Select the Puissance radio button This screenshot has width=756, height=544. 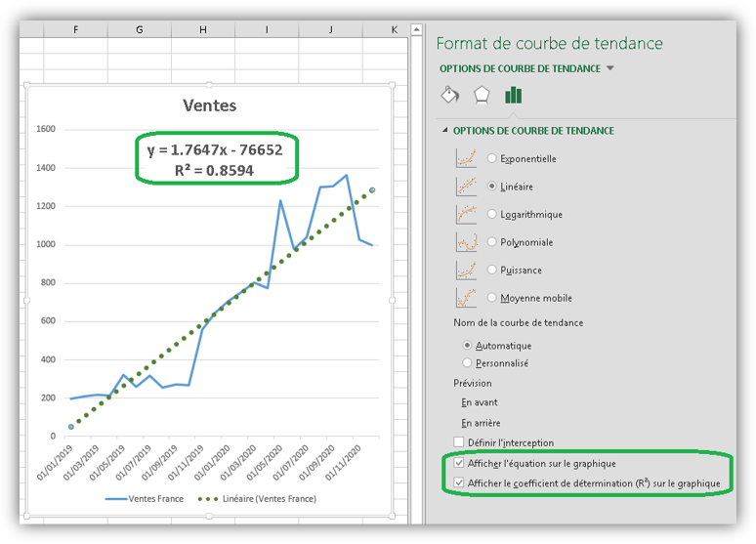tap(491, 270)
